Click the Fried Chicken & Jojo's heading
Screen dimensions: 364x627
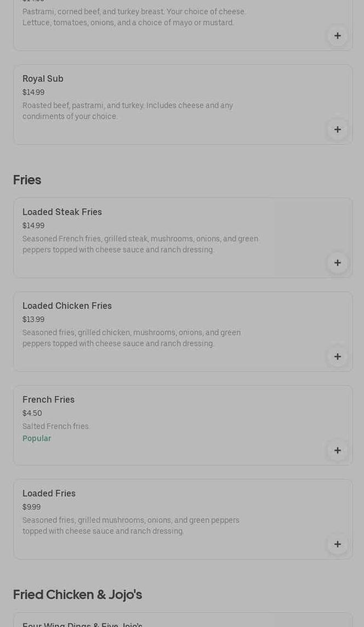click(77, 595)
